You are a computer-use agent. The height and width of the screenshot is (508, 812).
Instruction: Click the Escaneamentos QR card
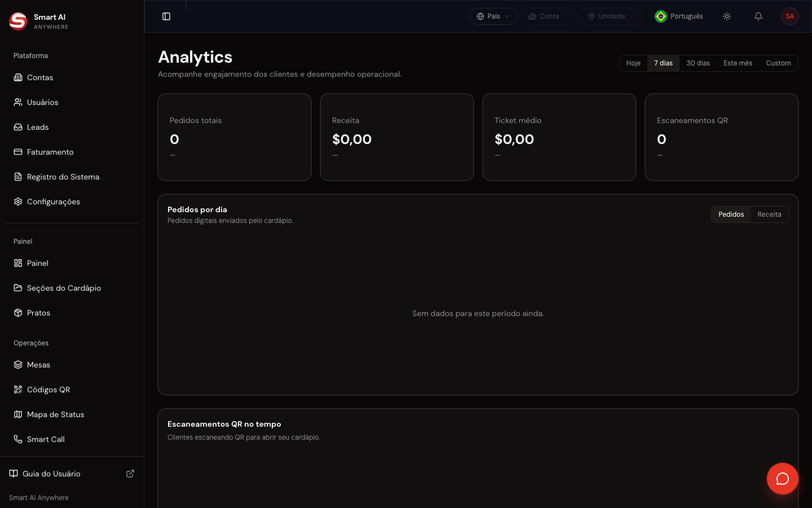click(x=722, y=137)
